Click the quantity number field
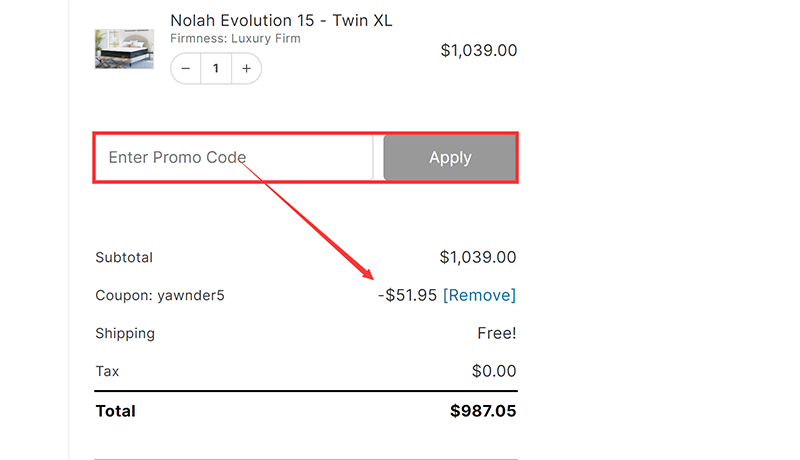 [x=216, y=69]
